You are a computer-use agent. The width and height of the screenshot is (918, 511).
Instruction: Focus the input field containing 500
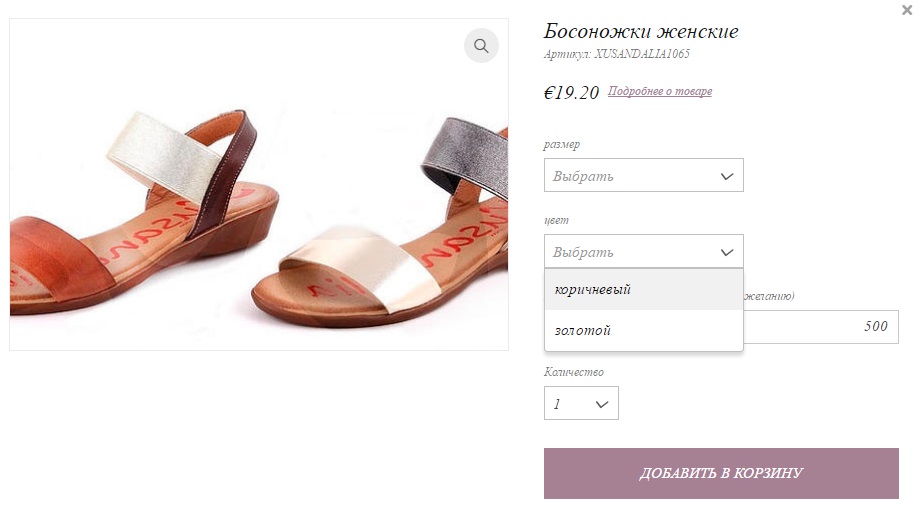pos(821,327)
